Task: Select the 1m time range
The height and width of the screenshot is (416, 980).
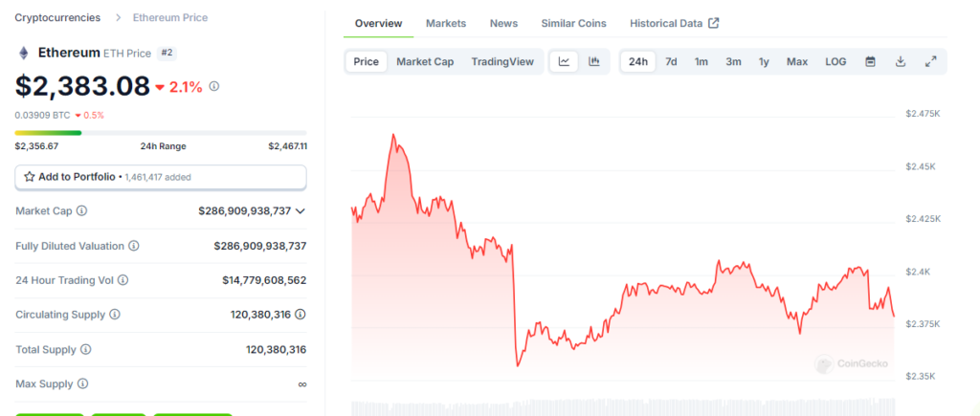Action: click(702, 62)
